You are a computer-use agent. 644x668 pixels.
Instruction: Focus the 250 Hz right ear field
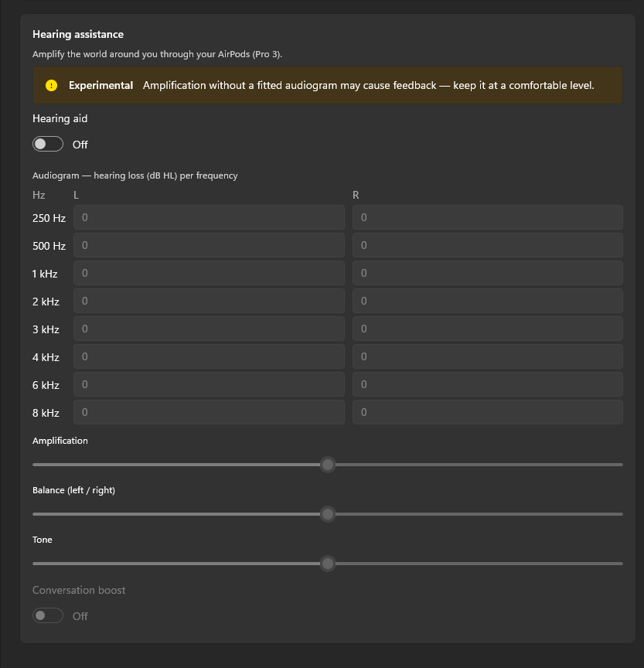pos(488,217)
